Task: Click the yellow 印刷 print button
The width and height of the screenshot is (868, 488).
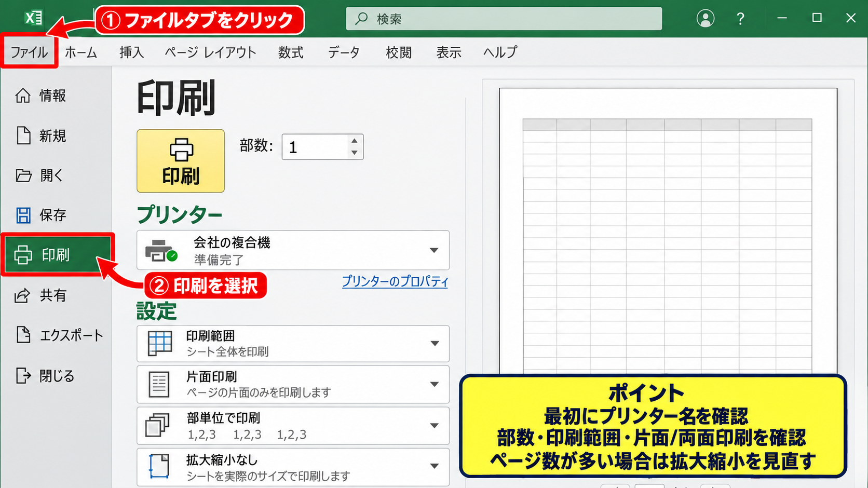Action: [x=181, y=161]
